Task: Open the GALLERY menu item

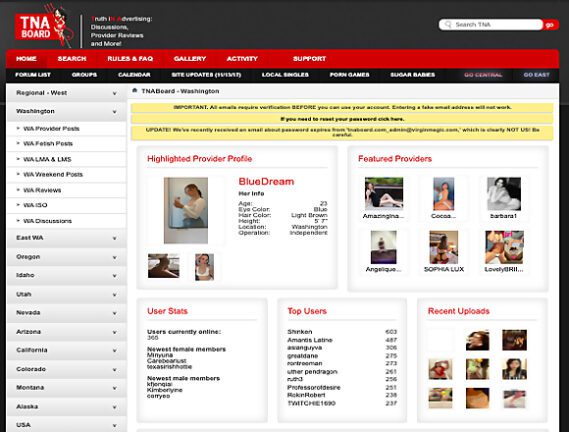Action: coord(190,58)
